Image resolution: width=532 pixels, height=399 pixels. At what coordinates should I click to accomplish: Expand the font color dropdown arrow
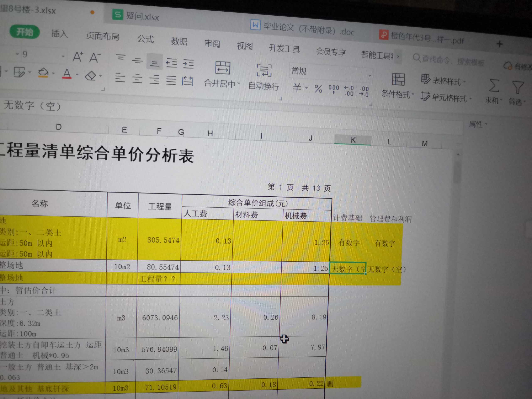77,75
